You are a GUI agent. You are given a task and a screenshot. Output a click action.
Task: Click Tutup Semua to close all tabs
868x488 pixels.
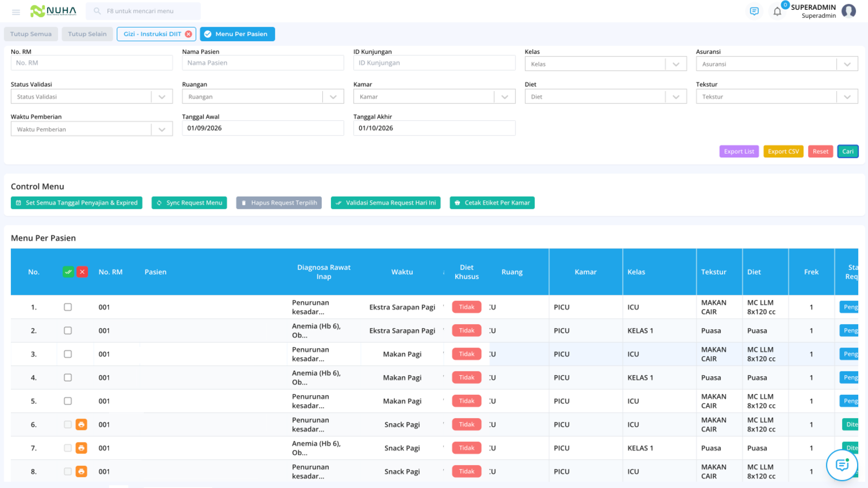coord(31,34)
